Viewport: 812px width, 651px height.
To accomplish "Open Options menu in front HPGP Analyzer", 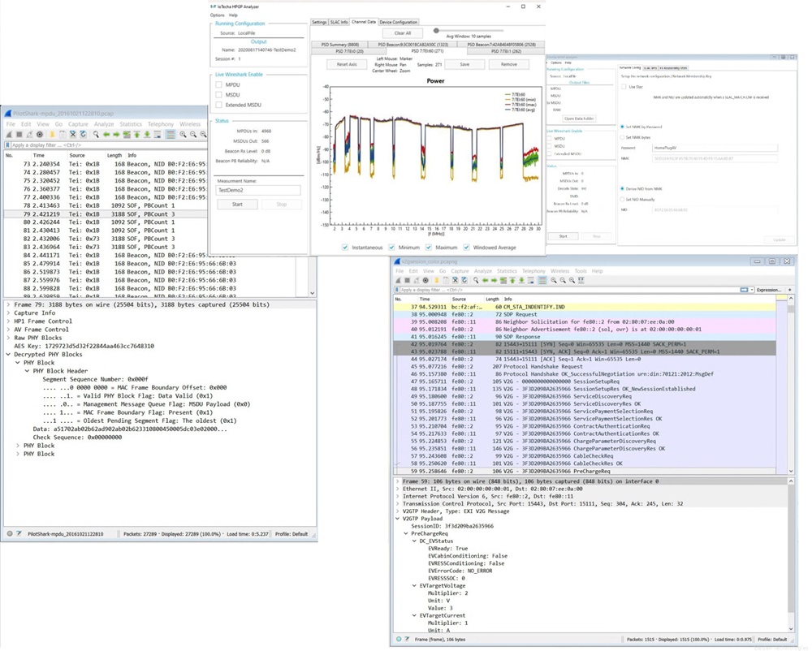I will [217, 15].
